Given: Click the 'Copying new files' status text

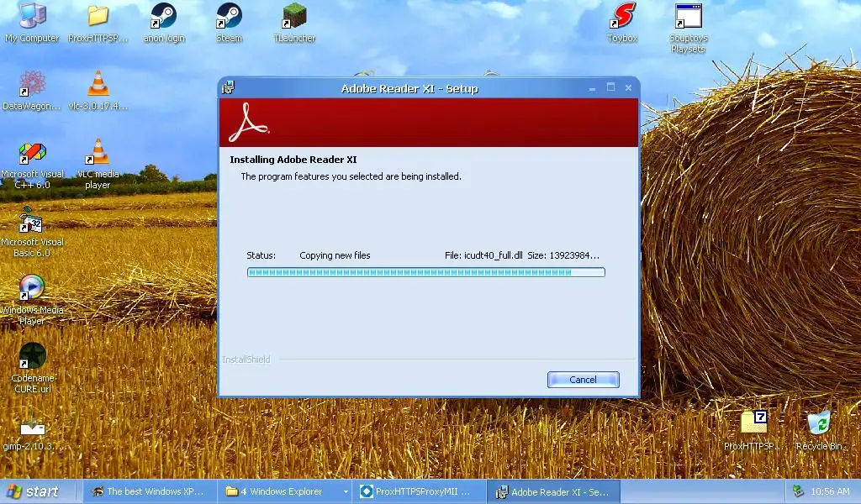Looking at the screenshot, I should pos(335,255).
